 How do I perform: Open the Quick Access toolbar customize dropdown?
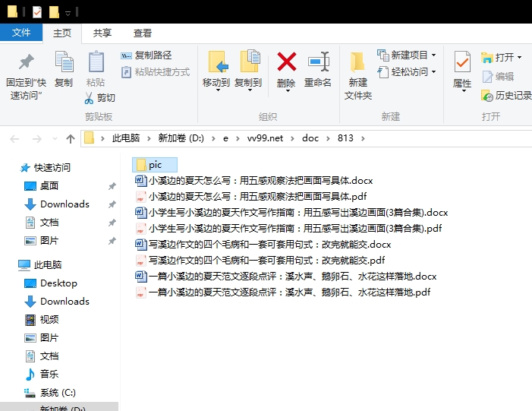(68, 13)
